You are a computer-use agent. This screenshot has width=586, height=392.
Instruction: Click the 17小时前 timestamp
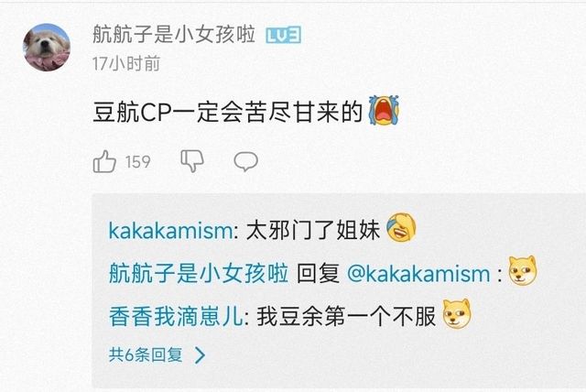pos(126,63)
